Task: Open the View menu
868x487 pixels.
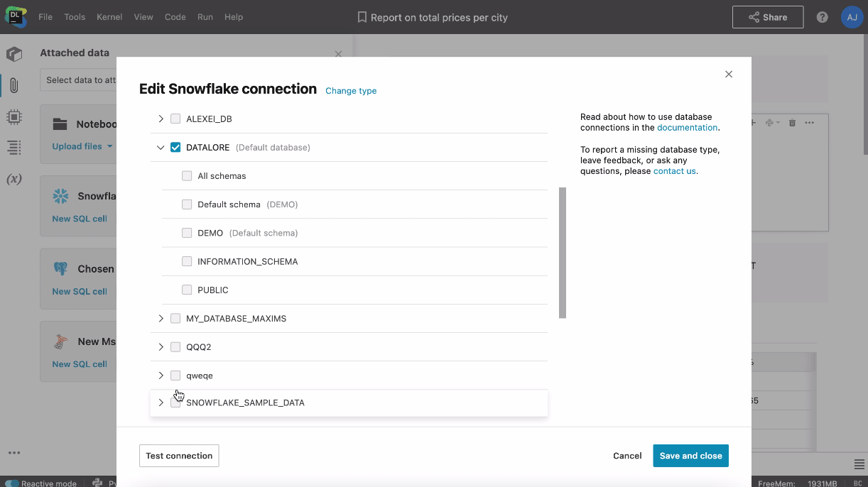Action: 143,17
